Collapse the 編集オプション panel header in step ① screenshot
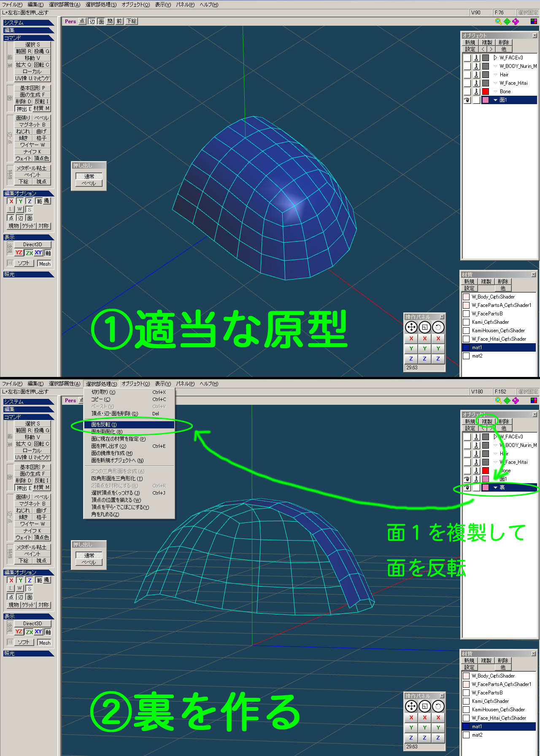The width and height of the screenshot is (540, 756). coord(29,193)
